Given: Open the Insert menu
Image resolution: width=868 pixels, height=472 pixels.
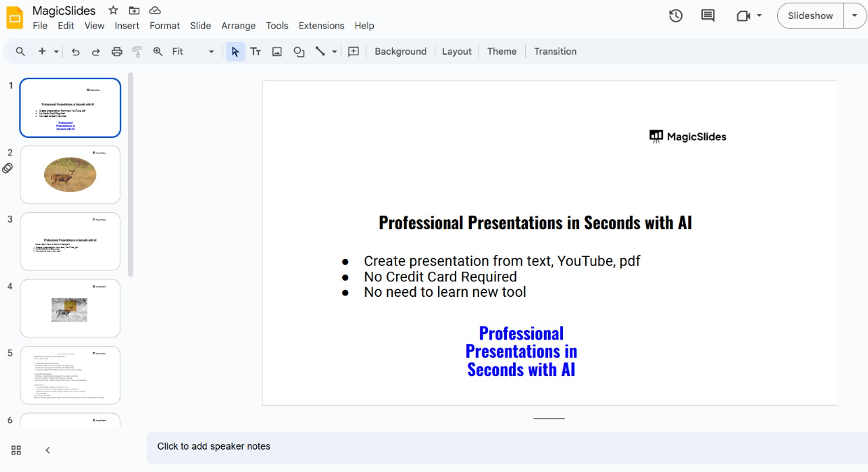Looking at the screenshot, I should pos(127,26).
